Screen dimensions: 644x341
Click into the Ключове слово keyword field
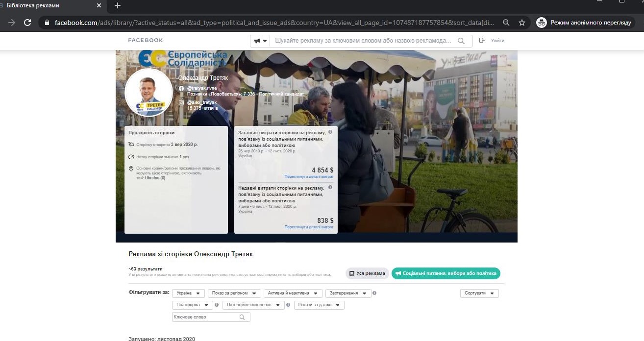[206, 317]
